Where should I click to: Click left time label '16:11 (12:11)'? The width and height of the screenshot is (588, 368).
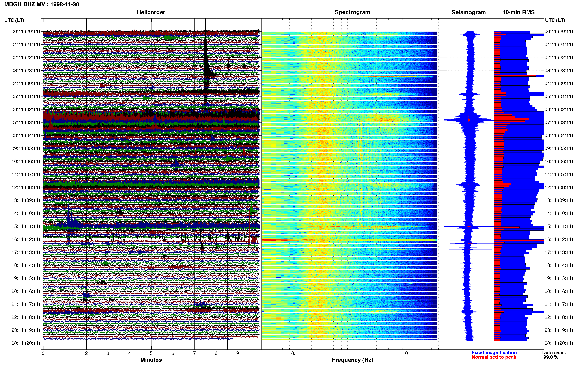[x=26, y=239]
